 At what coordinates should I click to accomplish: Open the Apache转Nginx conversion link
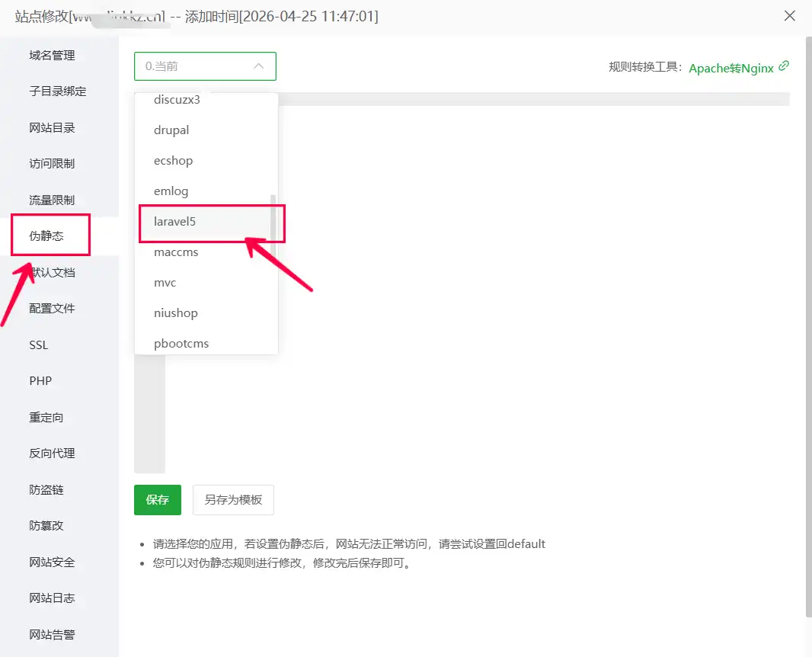pos(730,68)
